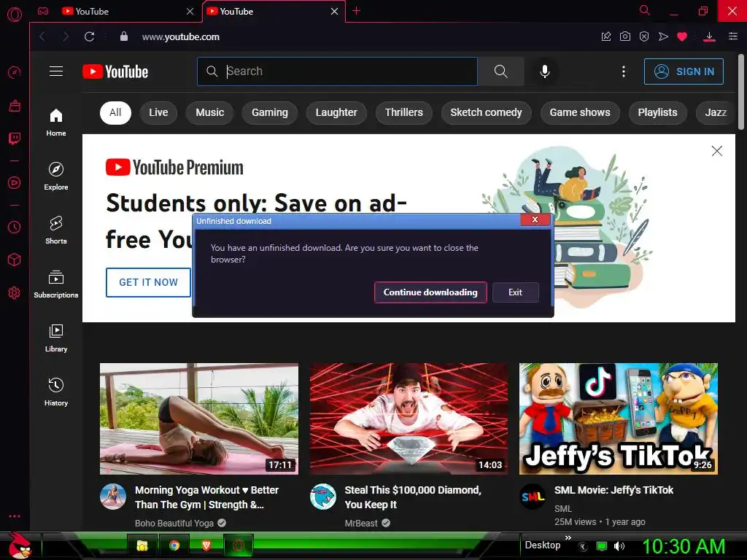Select the Live category chip
The image size is (747, 560).
pyautogui.click(x=158, y=112)
